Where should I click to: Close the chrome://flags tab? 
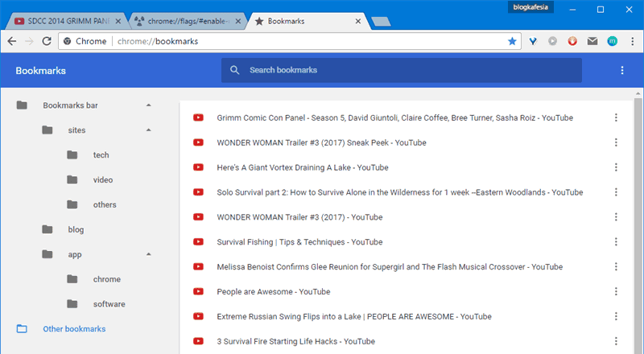click(237, 21)
